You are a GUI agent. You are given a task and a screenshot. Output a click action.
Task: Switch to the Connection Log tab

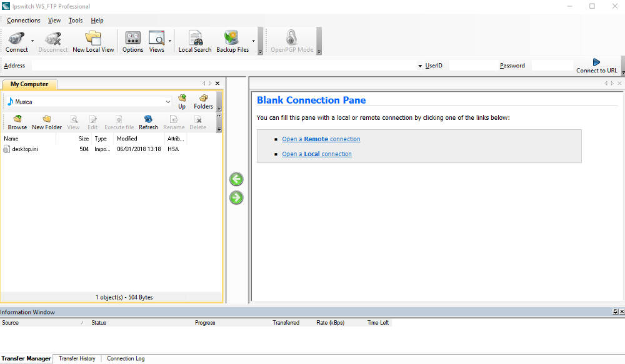[126, 358]
